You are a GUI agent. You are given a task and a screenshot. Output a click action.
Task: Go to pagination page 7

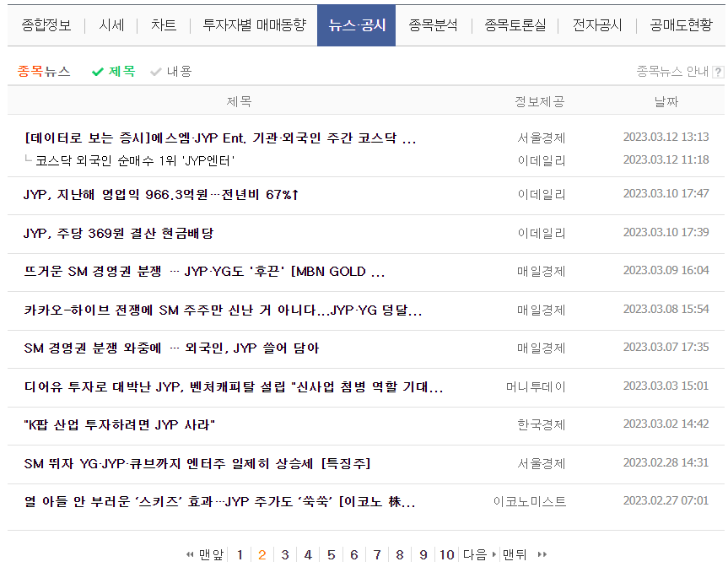coord(377,554)
